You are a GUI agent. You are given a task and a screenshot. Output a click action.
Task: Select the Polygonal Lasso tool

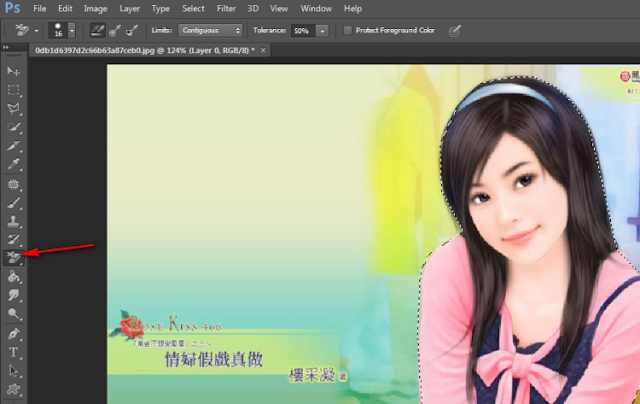[x=13, y=109]
